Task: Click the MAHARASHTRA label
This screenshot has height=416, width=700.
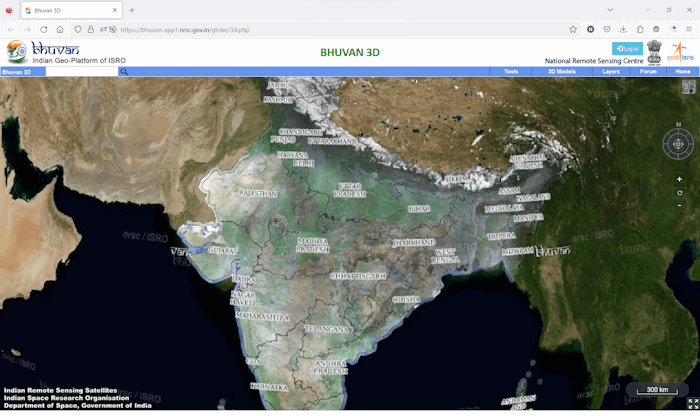Action: pyautogui.click(x=262, y=316)
